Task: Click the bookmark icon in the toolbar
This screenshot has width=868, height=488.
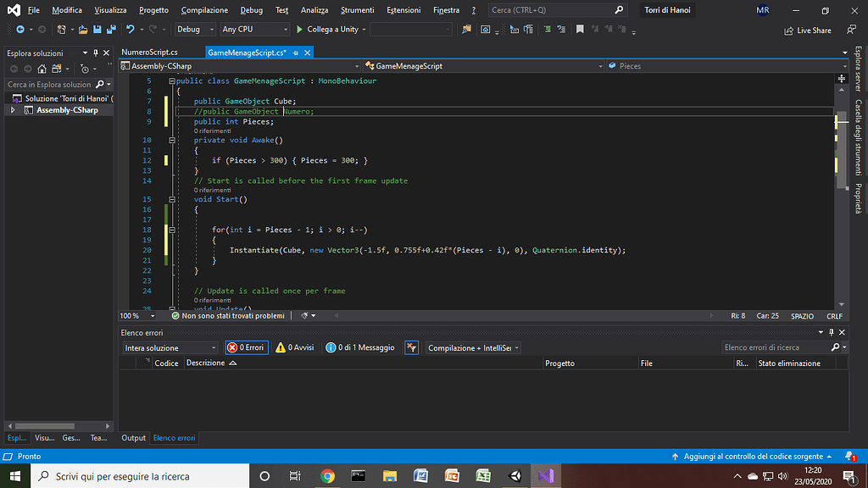Action: [x=580, y=29]
